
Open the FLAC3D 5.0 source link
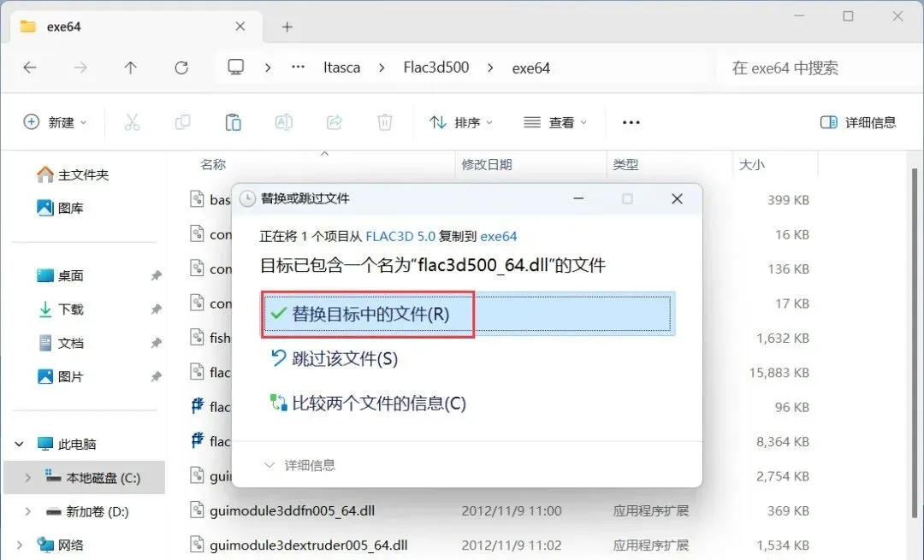[400, 236]
